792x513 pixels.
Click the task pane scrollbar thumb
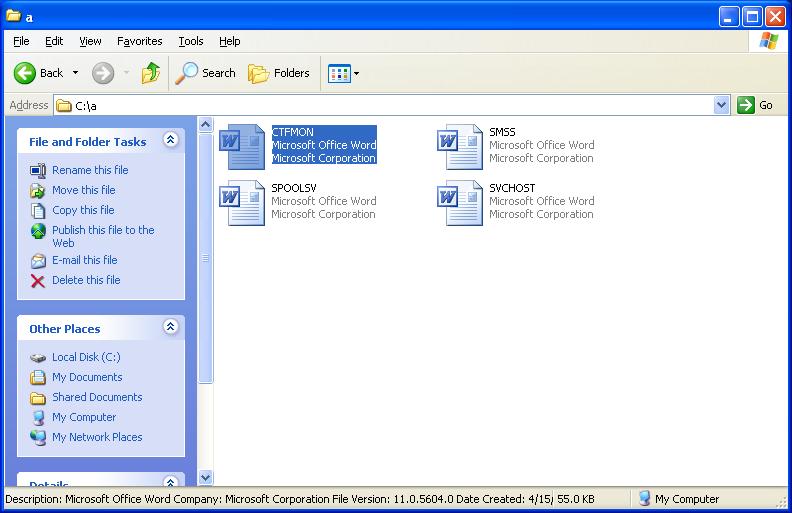coord(206,258)
